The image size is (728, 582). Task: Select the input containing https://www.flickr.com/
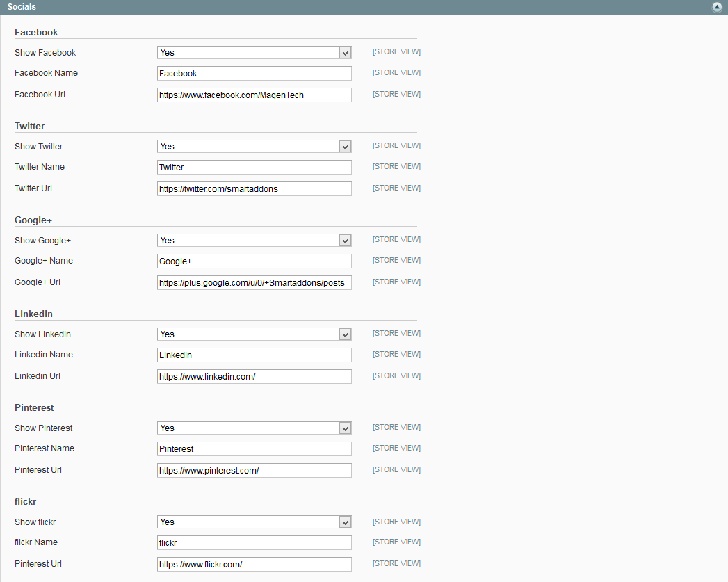(x=254, y=565)
